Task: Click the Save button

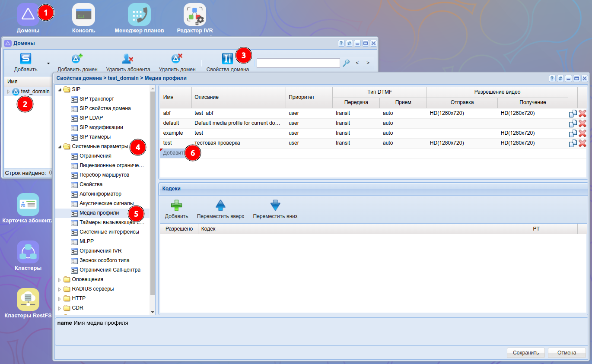Action: [x=525, y=353]
